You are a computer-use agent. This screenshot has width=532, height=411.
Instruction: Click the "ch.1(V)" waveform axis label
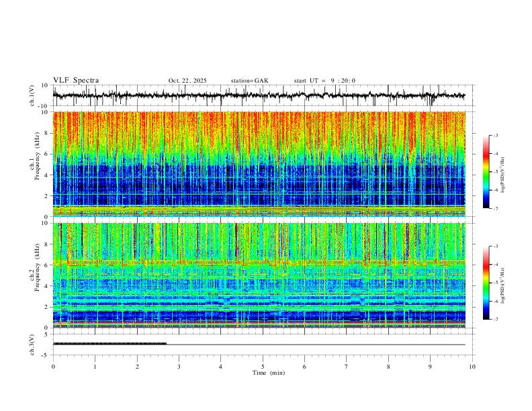tap(32, 95)
